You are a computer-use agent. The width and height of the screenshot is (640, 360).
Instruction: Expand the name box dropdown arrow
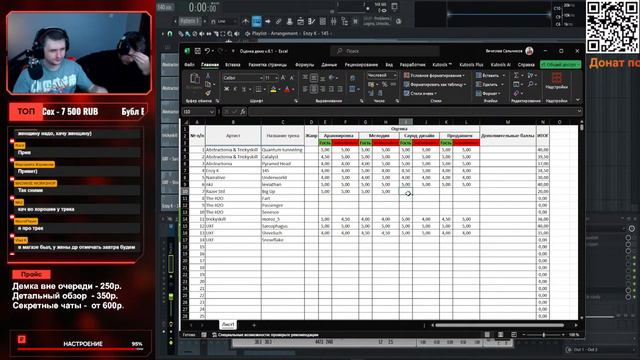click(212, 111)
